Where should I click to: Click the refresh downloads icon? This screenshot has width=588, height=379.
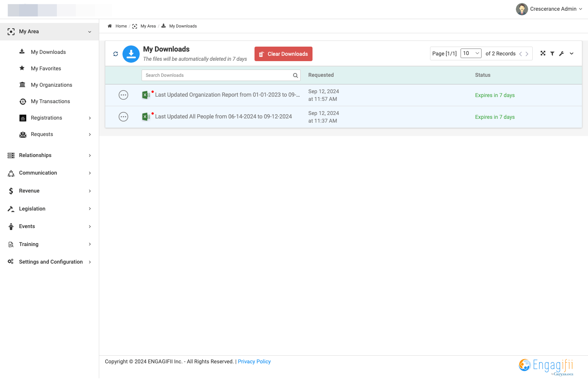click(x=116, y=54)
